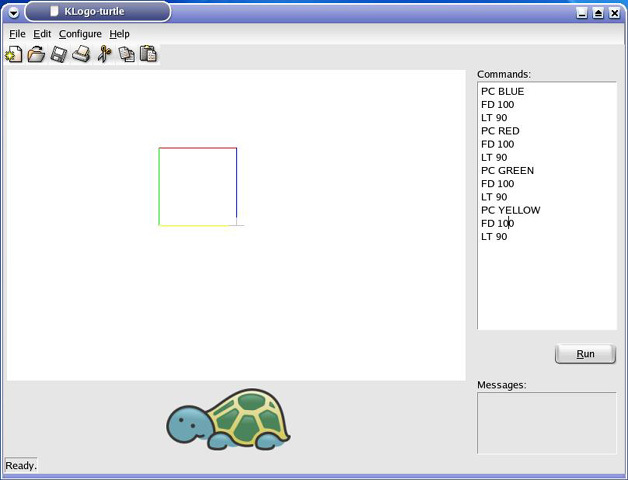Open the window menu arrow in title bar
This screenshot has height=480, width=628.
click(13, 13)
